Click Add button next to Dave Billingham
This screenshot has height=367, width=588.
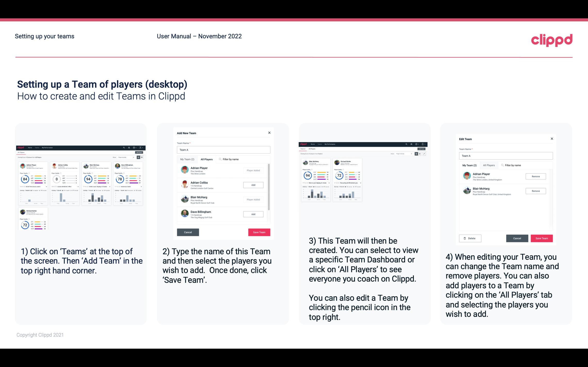coord(253,214)
